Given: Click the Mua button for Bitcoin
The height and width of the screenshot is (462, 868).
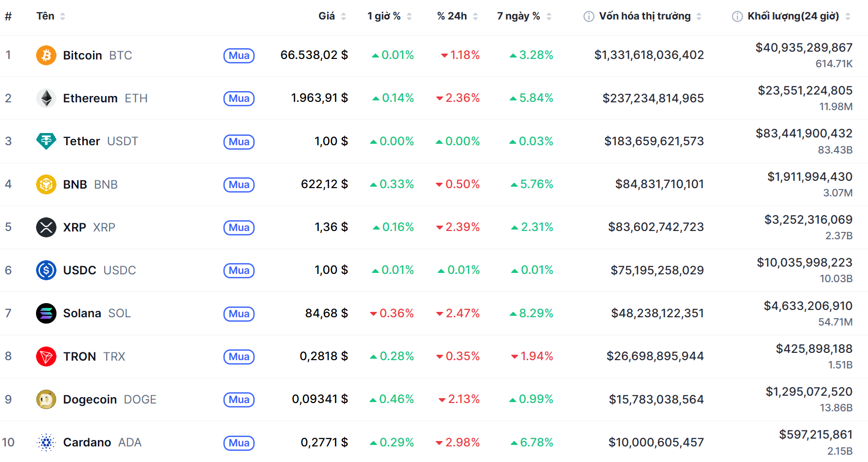Looking at the screenshot, I should (239, 56).
